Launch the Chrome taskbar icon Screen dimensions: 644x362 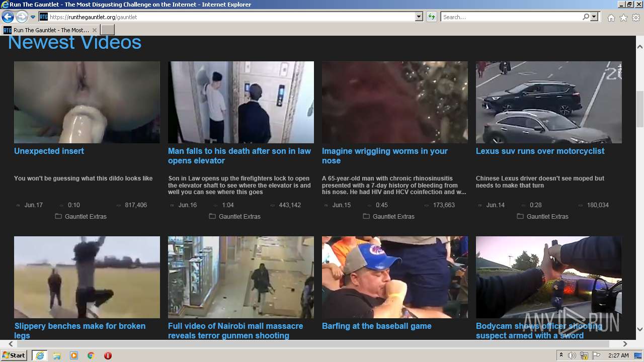click(91, 355)
